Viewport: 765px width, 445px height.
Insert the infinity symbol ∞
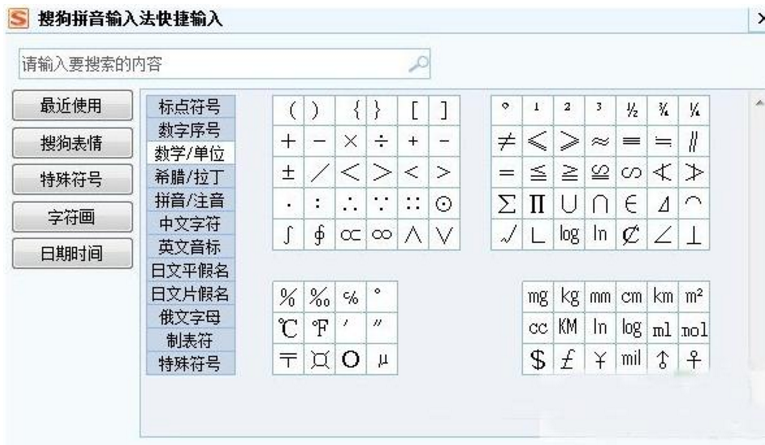point(382,235)
